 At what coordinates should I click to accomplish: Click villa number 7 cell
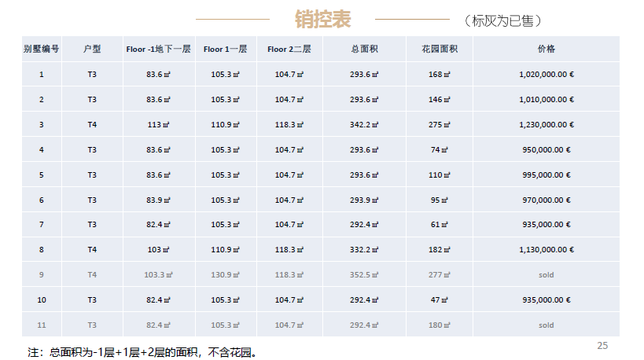pos(42,225)
